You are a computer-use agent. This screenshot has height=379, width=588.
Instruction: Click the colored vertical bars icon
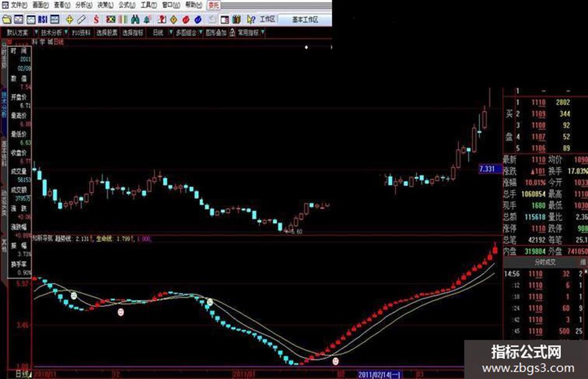pos(123,19)
